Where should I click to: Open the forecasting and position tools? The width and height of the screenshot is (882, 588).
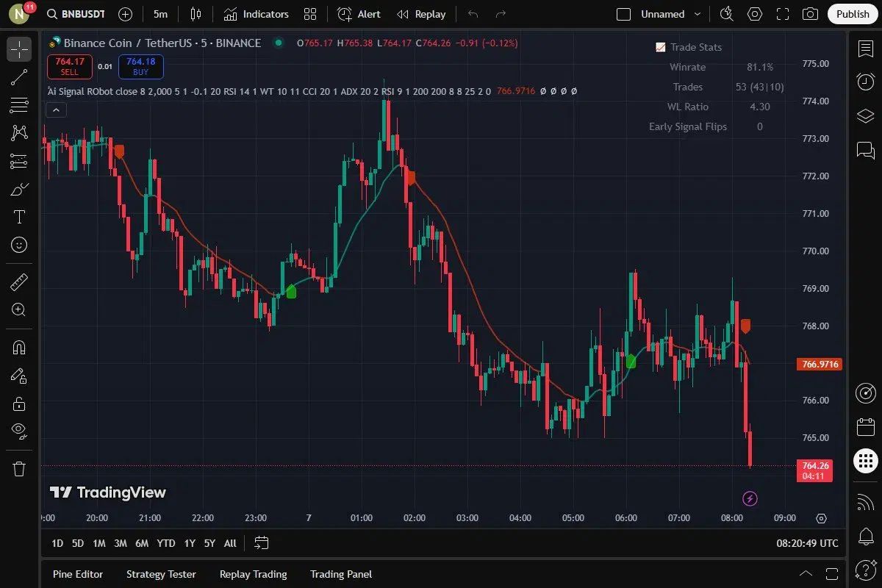coord(19,161)
